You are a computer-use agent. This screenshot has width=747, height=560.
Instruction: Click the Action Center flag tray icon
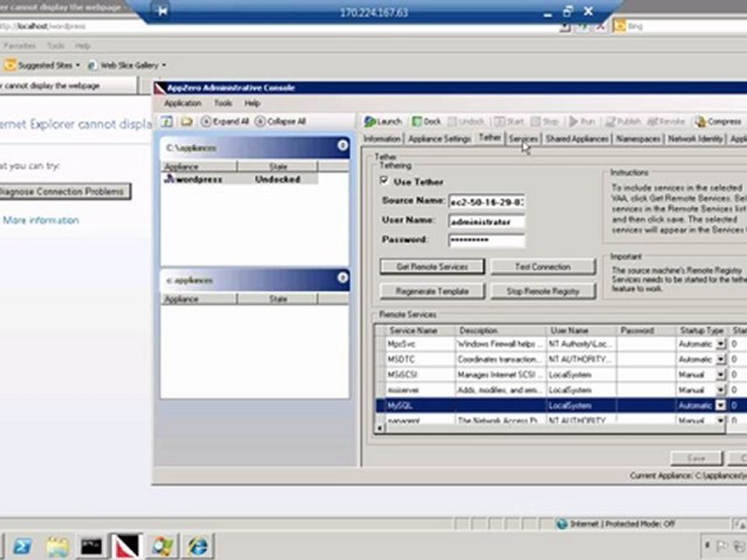721,545
